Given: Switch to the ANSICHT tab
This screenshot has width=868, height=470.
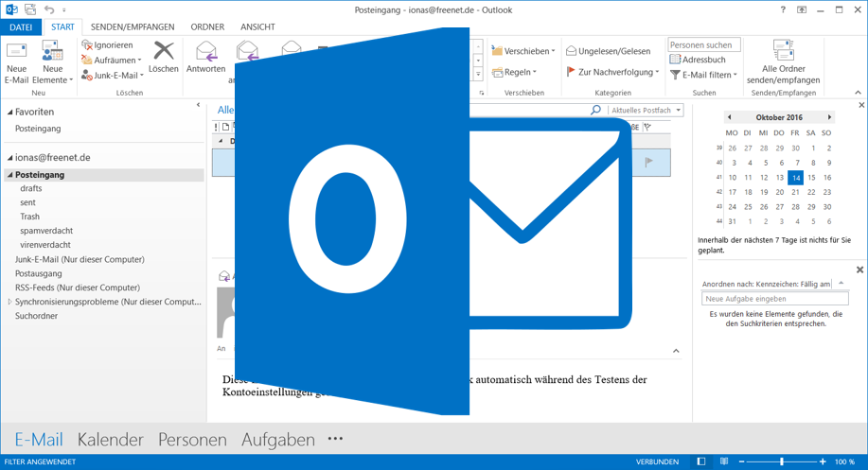Looking at the screenshot, I should click(x=257, y=26).
